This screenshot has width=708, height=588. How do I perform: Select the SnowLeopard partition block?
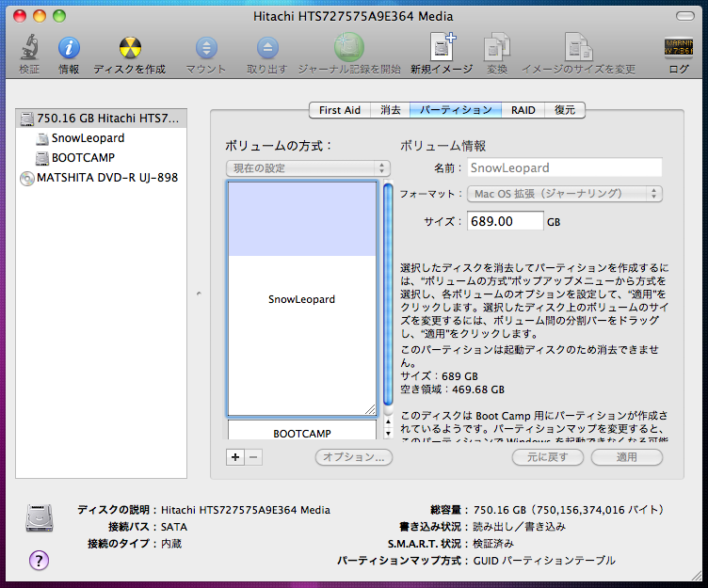click(301, 299)
